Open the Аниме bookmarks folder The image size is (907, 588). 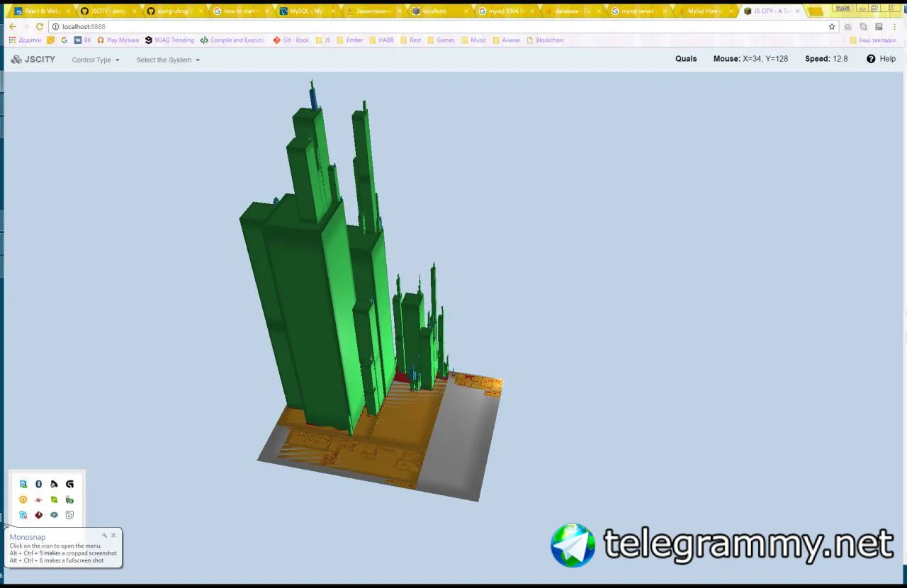507,40
